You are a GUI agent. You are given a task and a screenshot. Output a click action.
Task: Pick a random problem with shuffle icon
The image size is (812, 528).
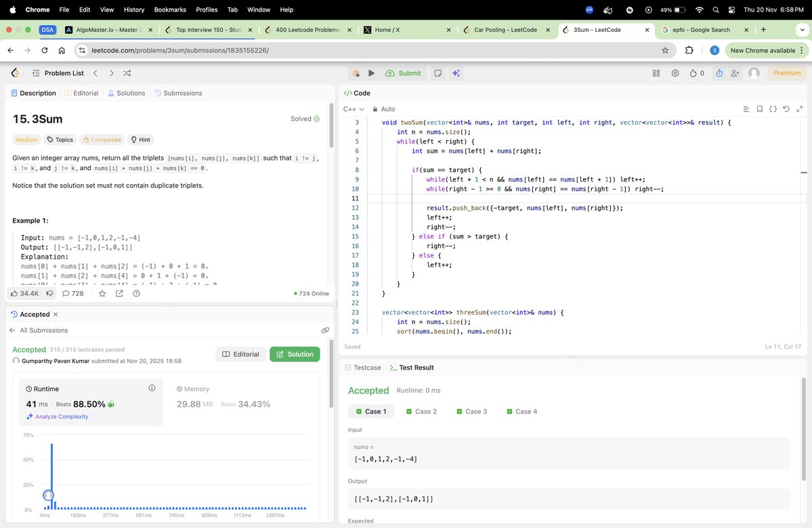click(127, 73)
